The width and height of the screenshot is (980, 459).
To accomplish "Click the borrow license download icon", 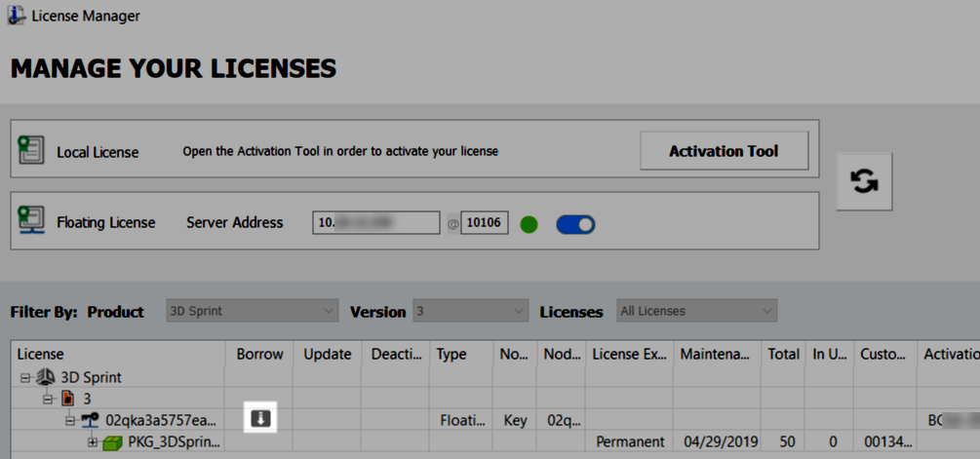I will coord(260,419).
